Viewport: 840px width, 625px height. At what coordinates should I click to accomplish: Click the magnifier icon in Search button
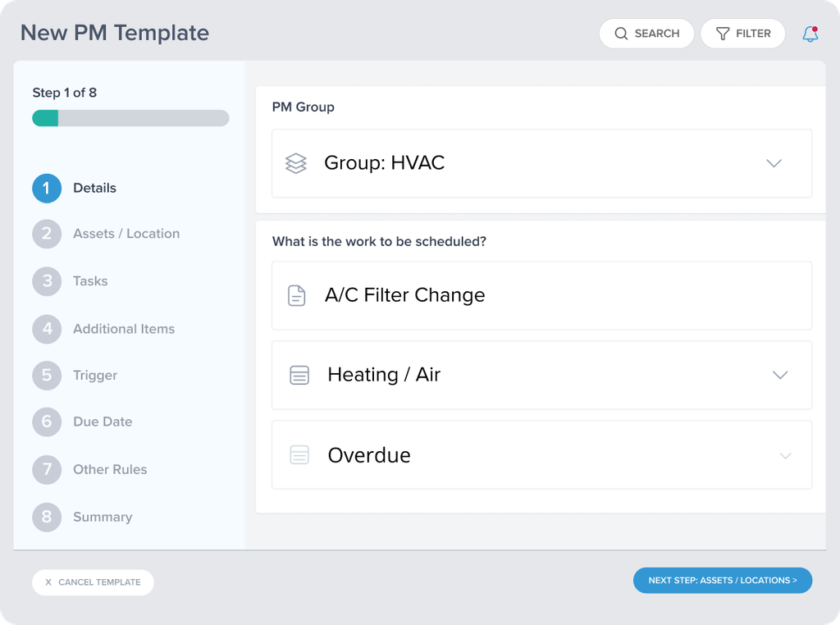(x=621, y=34)
